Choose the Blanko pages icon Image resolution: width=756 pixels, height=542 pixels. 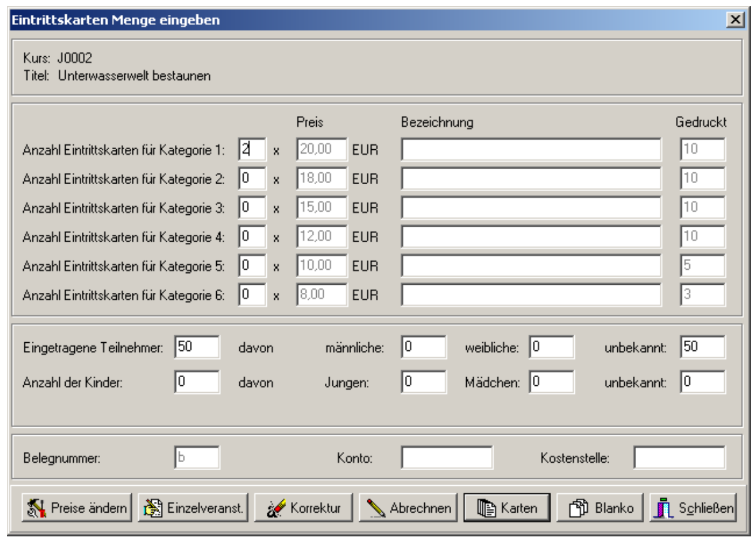click(x=577, y=508)
